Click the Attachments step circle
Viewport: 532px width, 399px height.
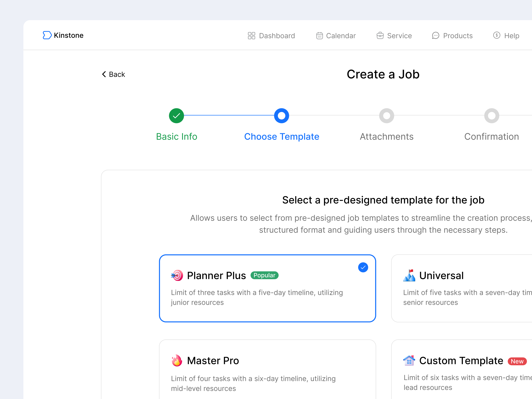pos(386,116)
